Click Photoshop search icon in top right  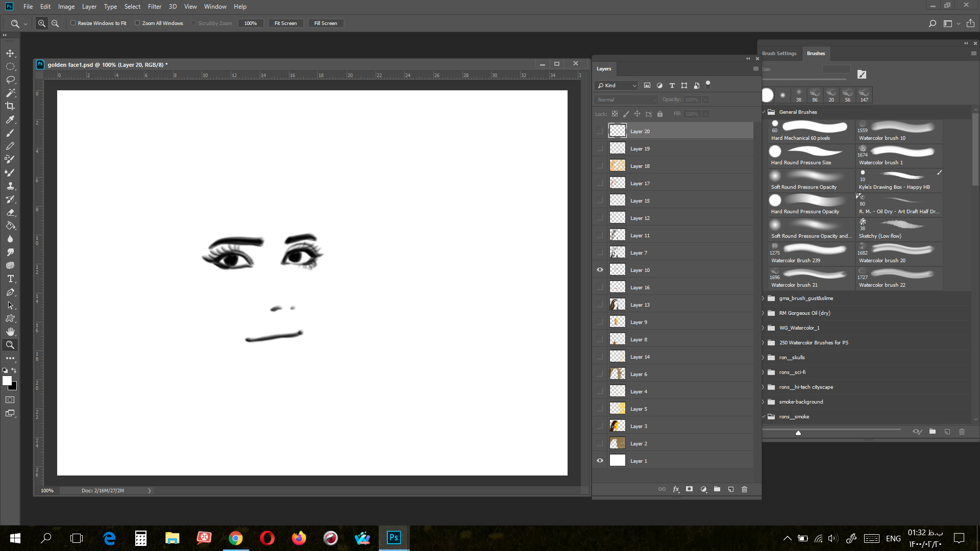point(933,23)
